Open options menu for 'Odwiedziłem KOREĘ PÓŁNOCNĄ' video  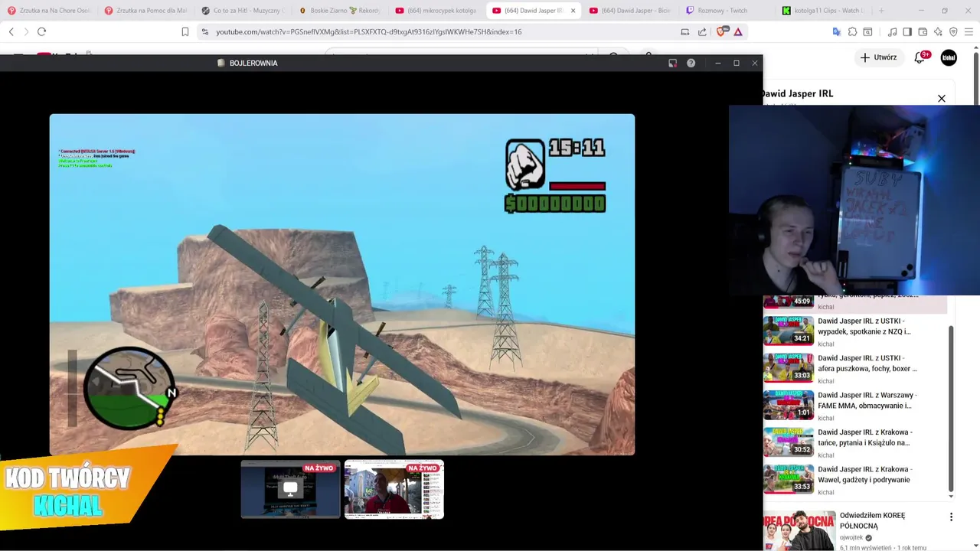pos(951,517)
